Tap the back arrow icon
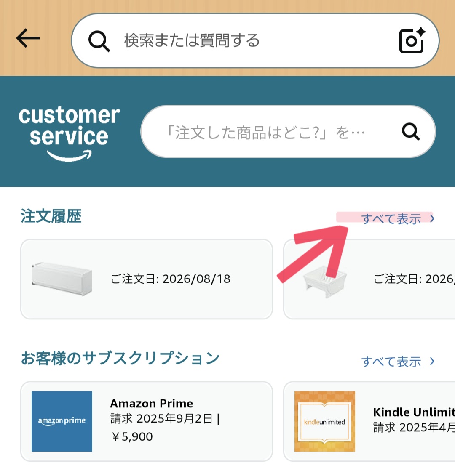455x476 pixels. (28, 38)
